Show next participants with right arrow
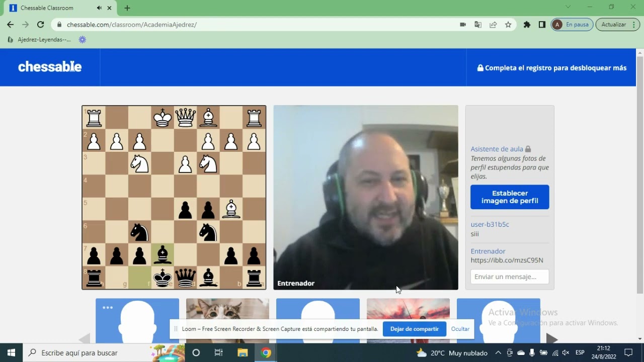The image size is (644, 362). point(552,338)
